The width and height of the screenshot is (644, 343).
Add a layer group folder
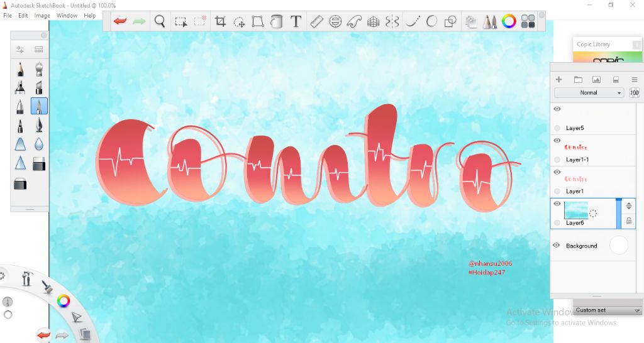(x=578, y=80)
